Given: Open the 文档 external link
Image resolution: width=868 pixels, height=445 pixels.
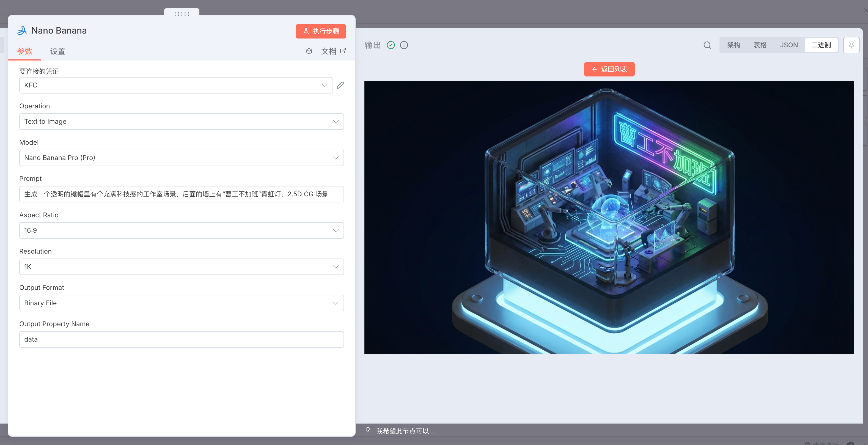Looking at the screenshot, I should 333,51.
